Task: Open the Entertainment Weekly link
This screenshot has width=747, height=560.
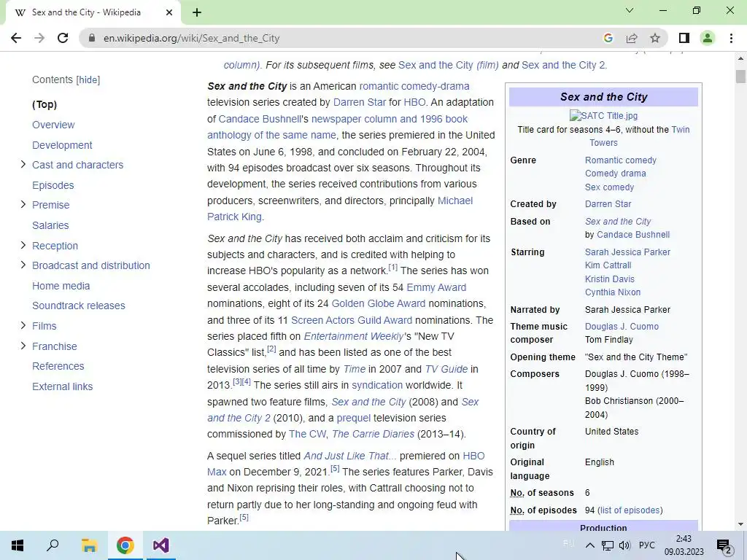Action: (x=354, y=337)
